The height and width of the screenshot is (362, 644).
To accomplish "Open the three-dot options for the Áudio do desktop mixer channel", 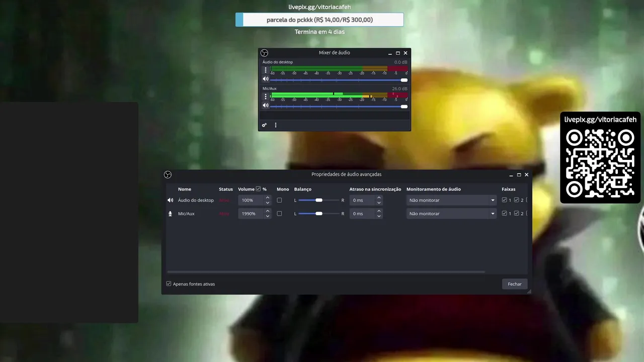I will click(266, 70).
